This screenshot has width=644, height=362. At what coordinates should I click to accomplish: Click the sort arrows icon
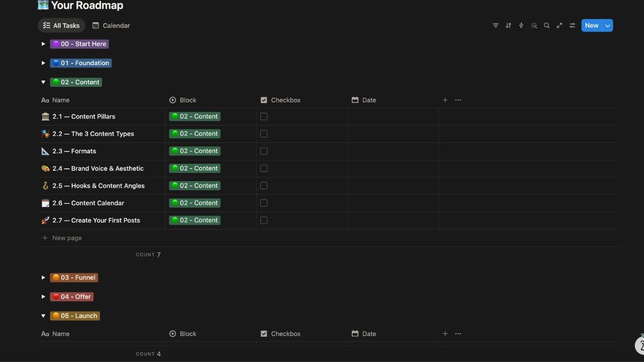[508, 25]
